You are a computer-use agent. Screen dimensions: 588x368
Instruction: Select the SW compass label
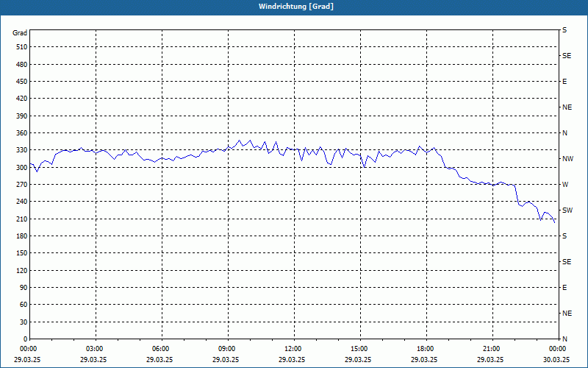click(567, 210)
